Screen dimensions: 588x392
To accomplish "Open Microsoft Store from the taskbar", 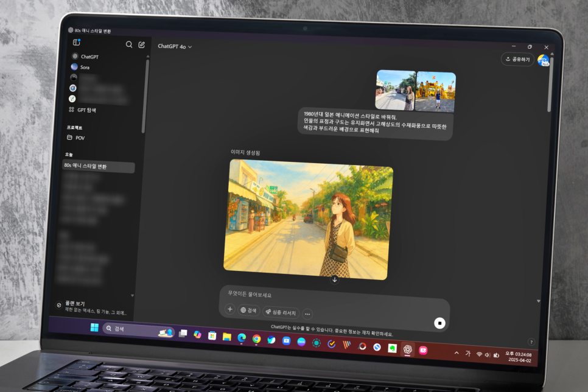I will pos(212,335).
